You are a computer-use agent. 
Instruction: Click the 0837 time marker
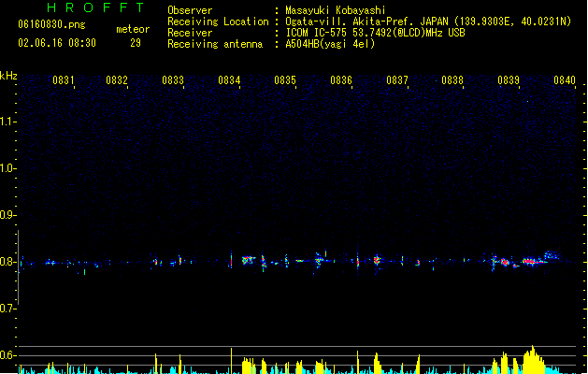pos(397,80)
